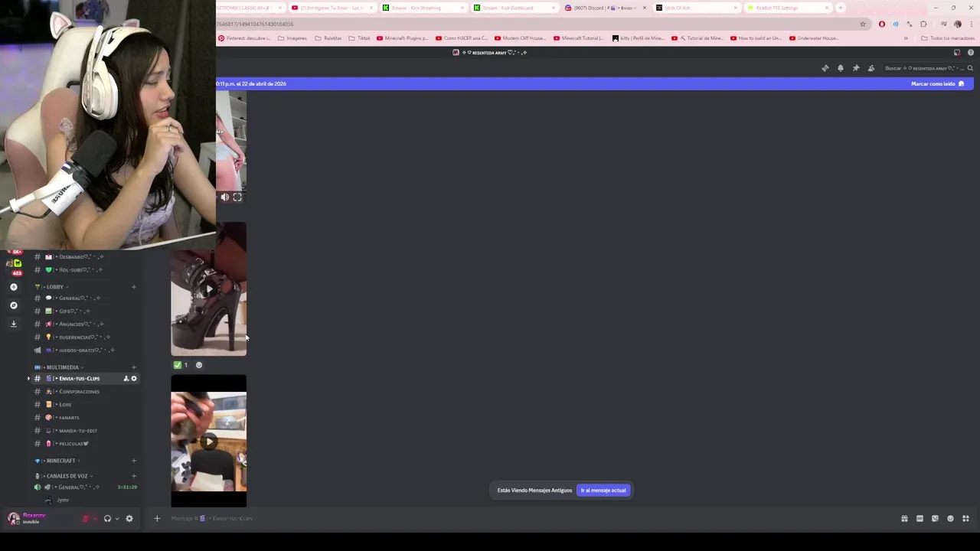Click the Buscar search field
The image size is (980, 551).
pos(928,68)
